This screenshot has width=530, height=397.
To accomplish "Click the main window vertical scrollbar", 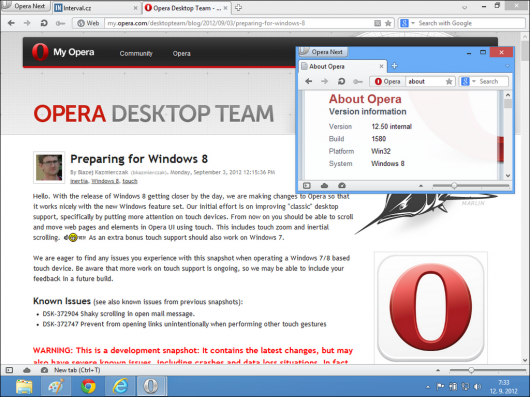I will (525, 198).
